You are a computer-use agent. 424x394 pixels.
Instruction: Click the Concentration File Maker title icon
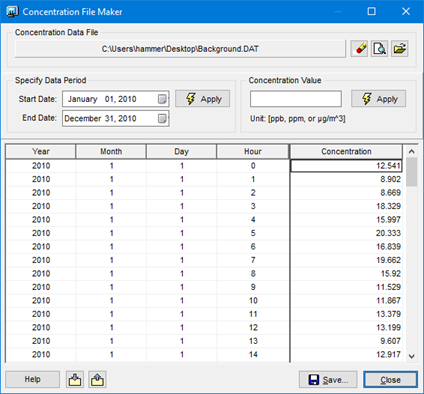coord(12,12)
